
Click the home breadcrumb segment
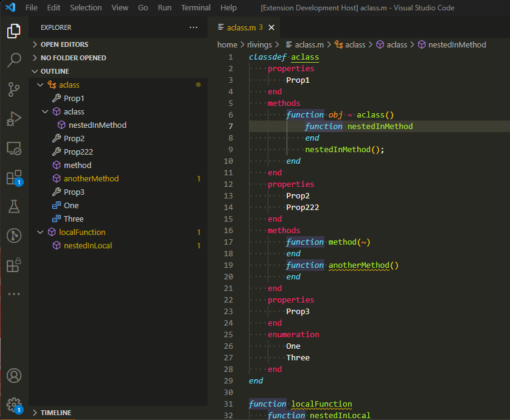(x=227, y=44)
